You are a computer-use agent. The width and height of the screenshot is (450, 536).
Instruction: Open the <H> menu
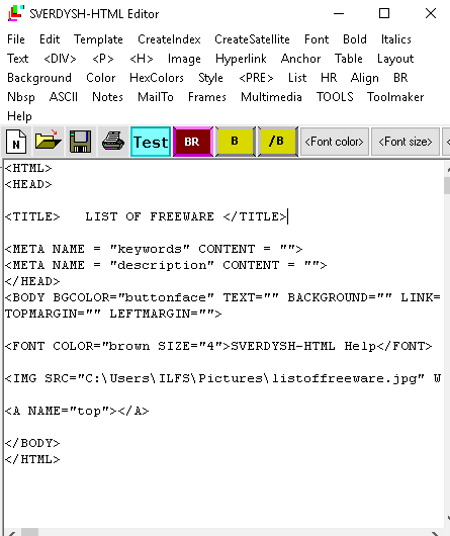tap(141, 58)
